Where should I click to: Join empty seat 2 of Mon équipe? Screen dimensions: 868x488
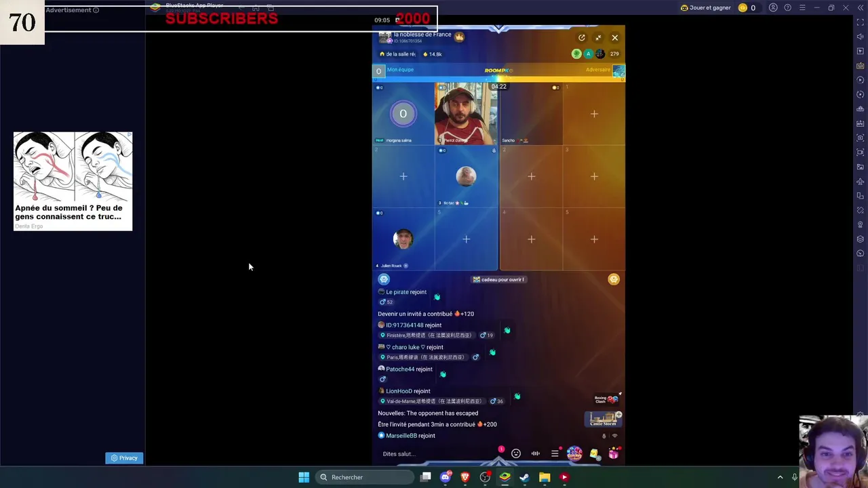pyautogui.click(x=403, y=176)
